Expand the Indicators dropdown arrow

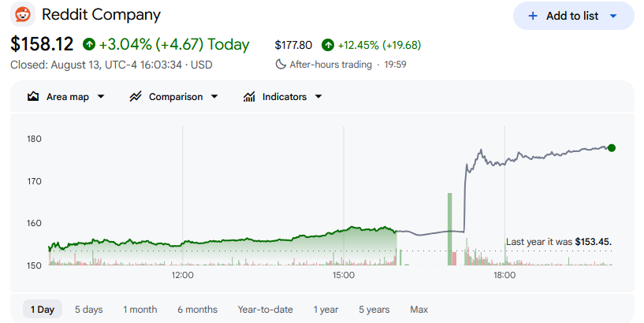pyautogui.click(x=318, y=97)
